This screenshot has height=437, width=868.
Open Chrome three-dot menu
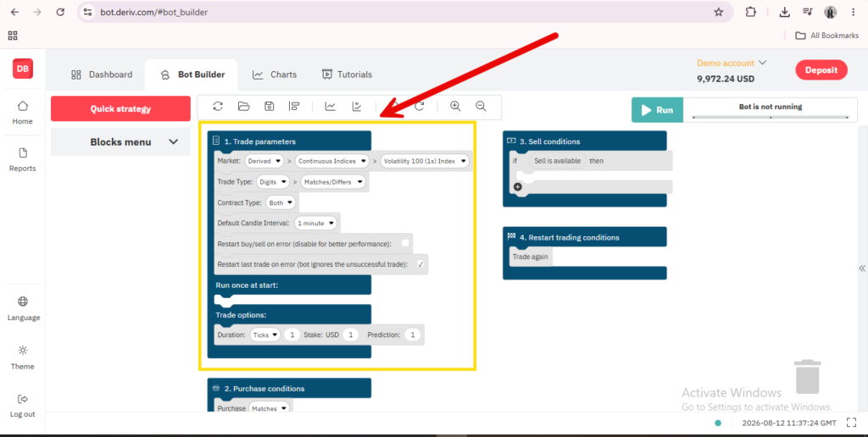tap(853, 12)
